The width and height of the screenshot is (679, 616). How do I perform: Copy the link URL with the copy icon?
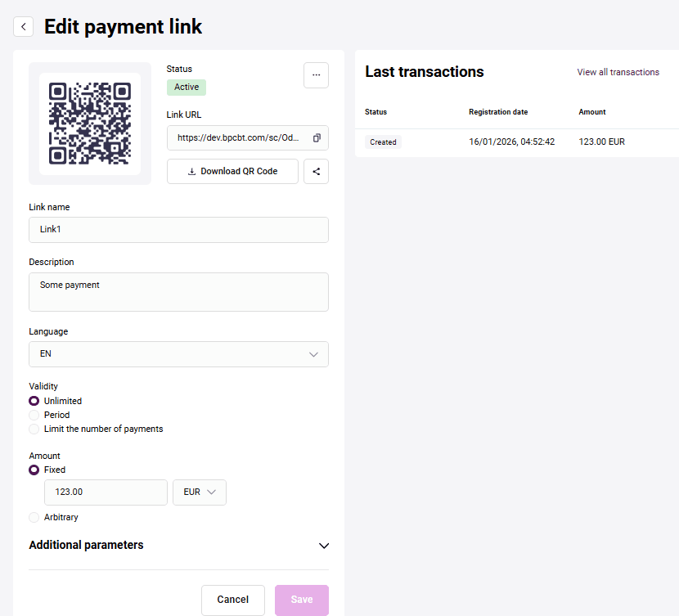coord(317,138)
